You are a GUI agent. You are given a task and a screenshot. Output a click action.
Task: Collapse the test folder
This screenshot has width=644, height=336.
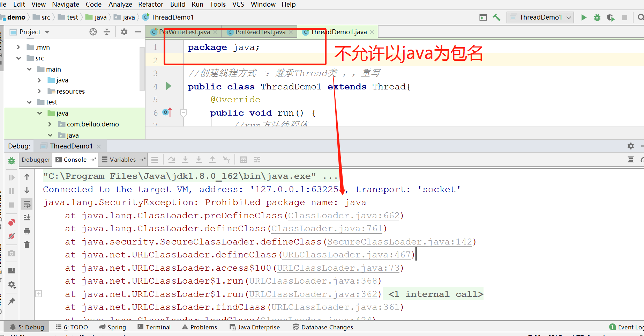click(29, 102)
